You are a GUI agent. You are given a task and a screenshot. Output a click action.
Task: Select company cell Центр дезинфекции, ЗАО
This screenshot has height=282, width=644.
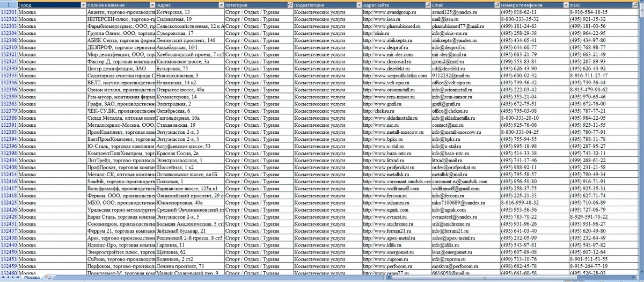point(121,69)
